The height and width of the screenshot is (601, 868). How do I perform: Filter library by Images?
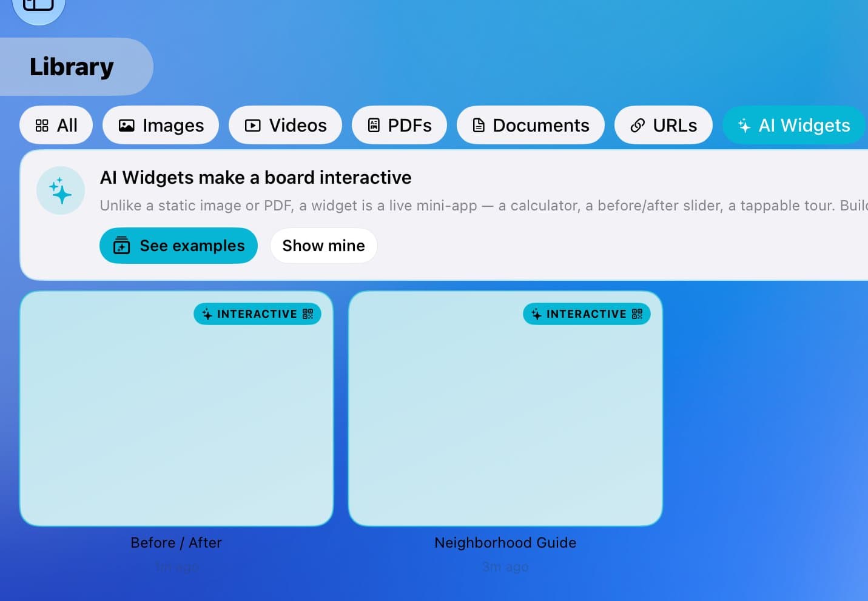click(x=161, y=125)
